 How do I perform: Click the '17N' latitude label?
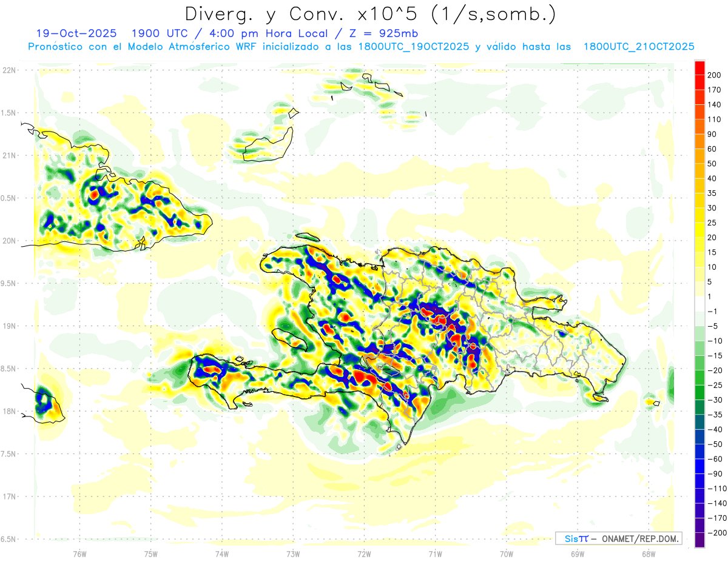pyautogui.click(x=10, y=497)
